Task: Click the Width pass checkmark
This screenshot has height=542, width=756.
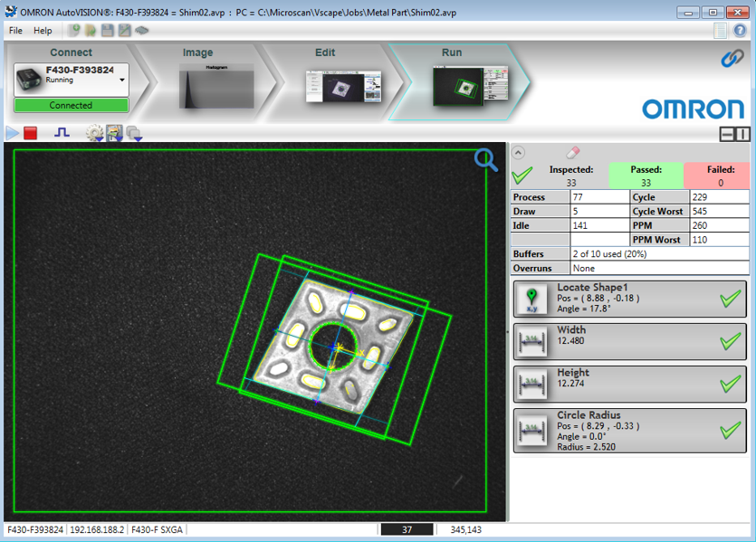Action: (730, 342)
